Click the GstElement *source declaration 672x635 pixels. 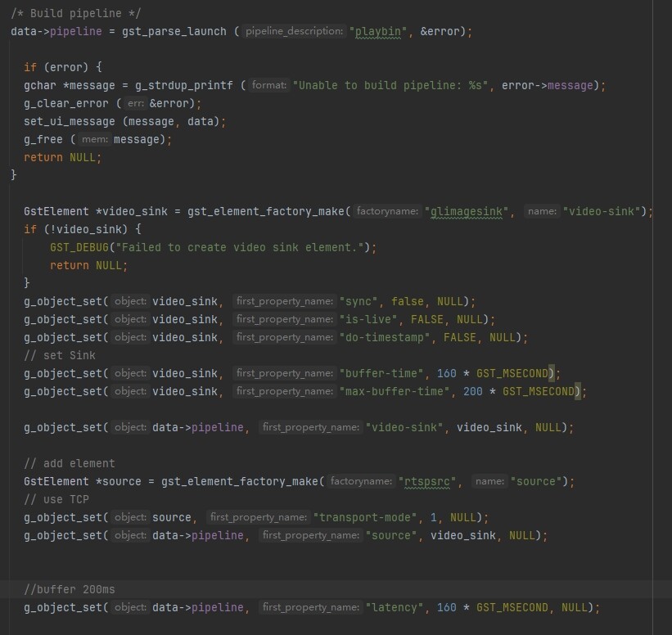pyautogui.click(x=83, y=481)
